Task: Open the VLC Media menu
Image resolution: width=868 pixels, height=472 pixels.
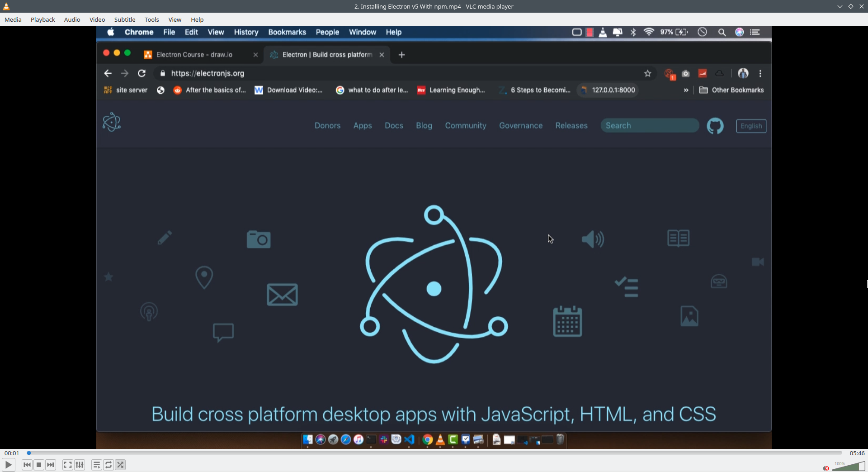Action: 13,19
